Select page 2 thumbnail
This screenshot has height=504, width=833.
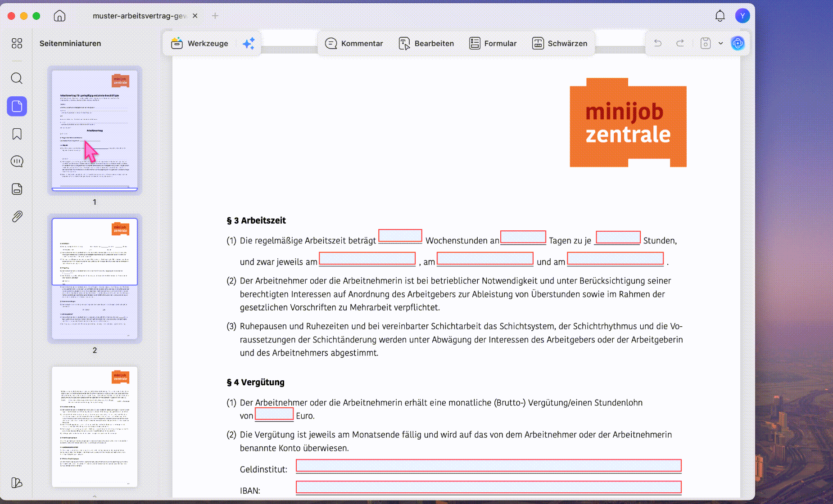(x=95, y=279)
